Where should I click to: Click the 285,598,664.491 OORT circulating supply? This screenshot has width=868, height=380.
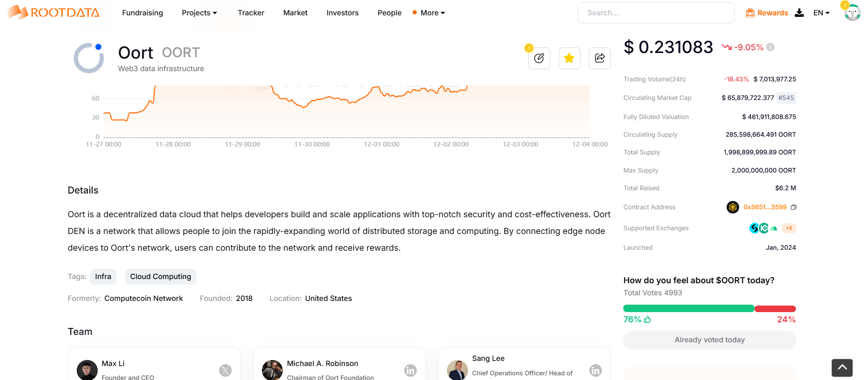click(x=761, y=134)
